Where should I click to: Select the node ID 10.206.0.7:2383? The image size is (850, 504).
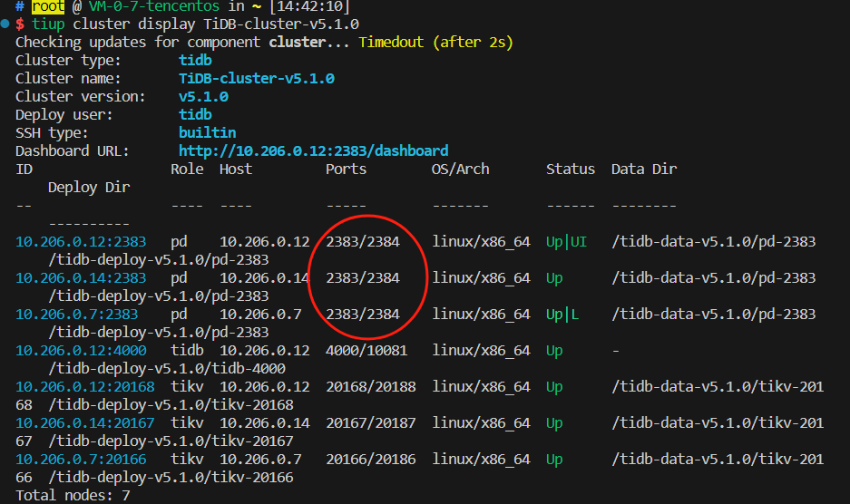(76, 315)
